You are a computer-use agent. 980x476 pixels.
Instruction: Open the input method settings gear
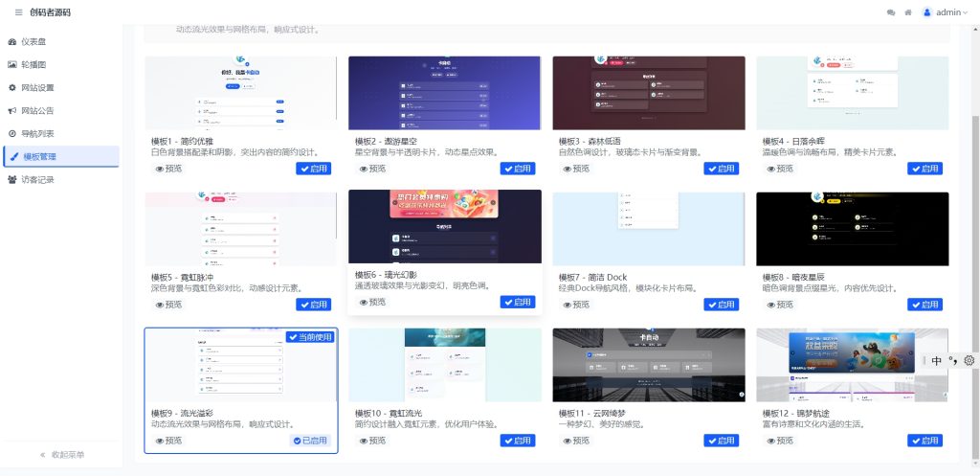click(969, 360)
